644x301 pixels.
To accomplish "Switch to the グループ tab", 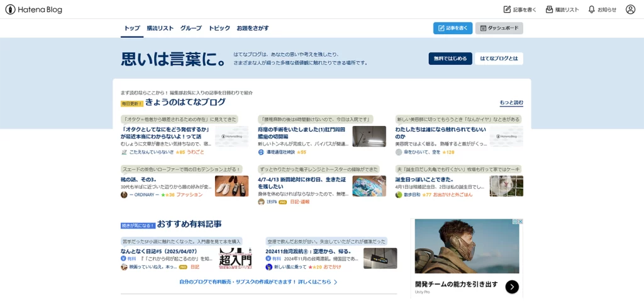I will pyautogui.click(x=191, y=28).
